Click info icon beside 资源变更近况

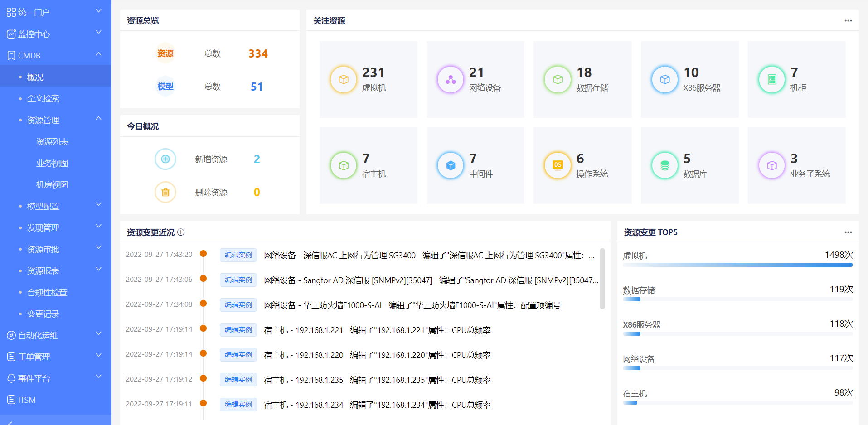[181, 232]
